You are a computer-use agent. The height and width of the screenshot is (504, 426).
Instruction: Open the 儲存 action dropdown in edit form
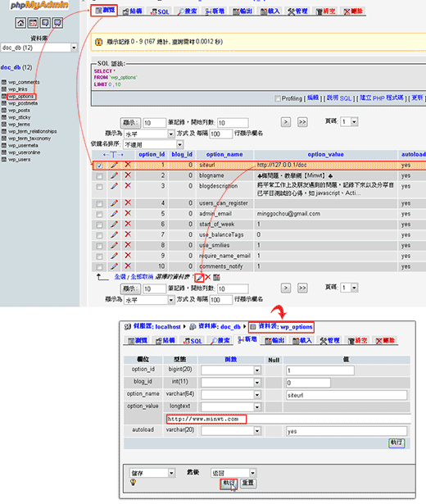point(152,473)
